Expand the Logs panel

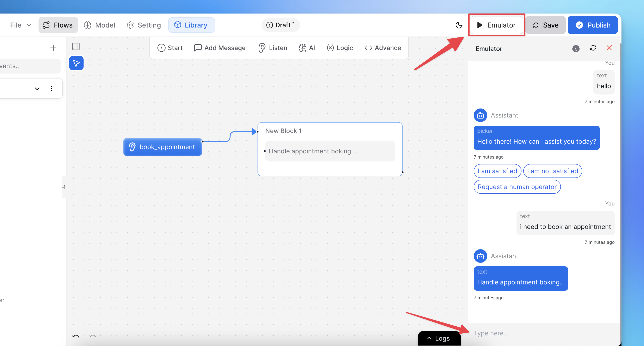click(x=439, y=338)
